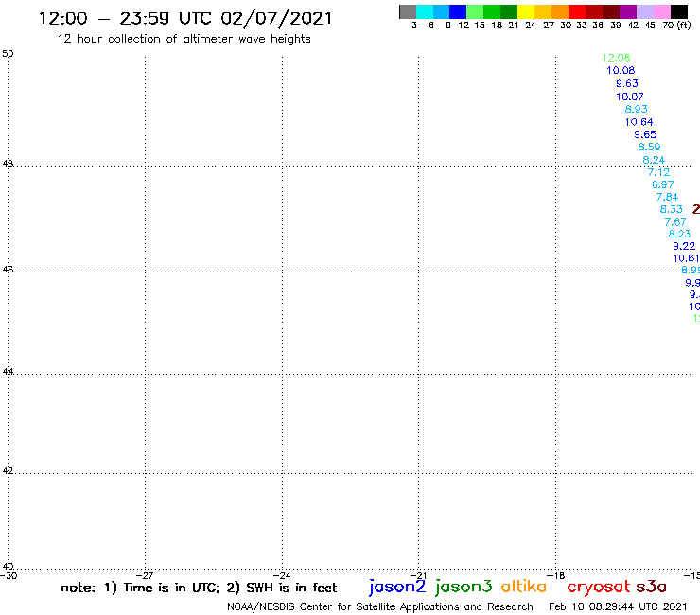
Task: Click the latitude 46 axis label
Action: [8, 270]
